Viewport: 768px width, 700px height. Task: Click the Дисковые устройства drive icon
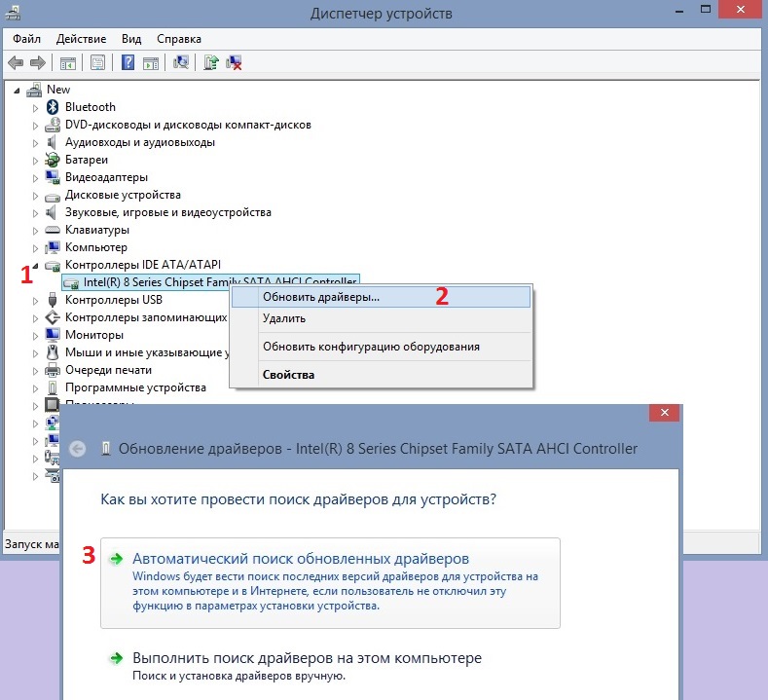click(53, 197)
